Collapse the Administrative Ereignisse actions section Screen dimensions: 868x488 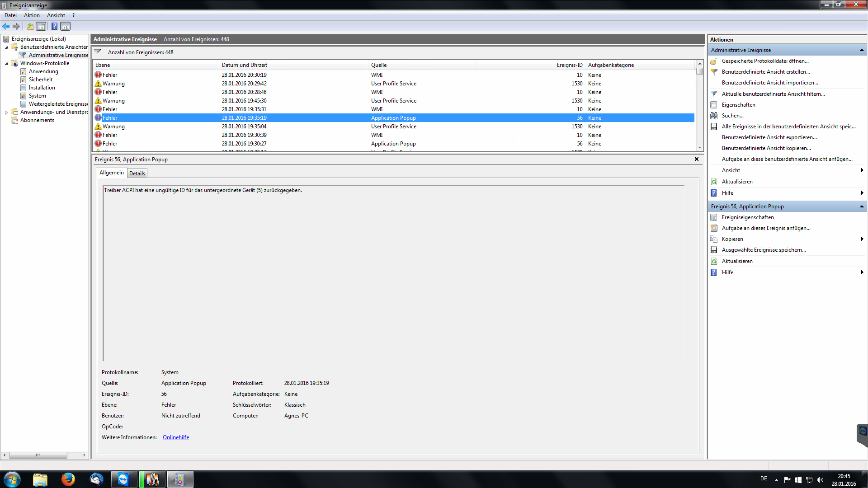(861, 50)
